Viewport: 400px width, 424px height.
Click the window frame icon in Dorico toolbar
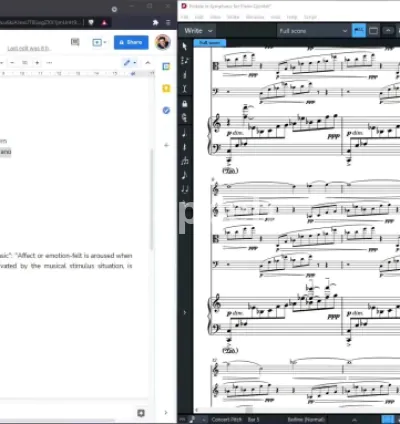373,31
